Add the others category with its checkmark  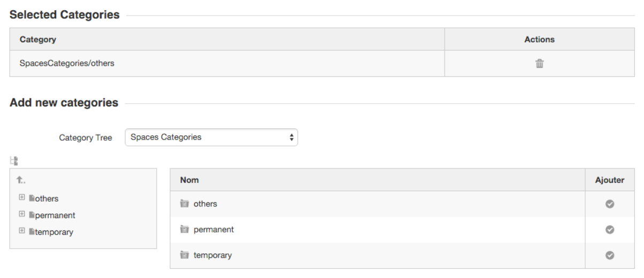click(609, 204)
